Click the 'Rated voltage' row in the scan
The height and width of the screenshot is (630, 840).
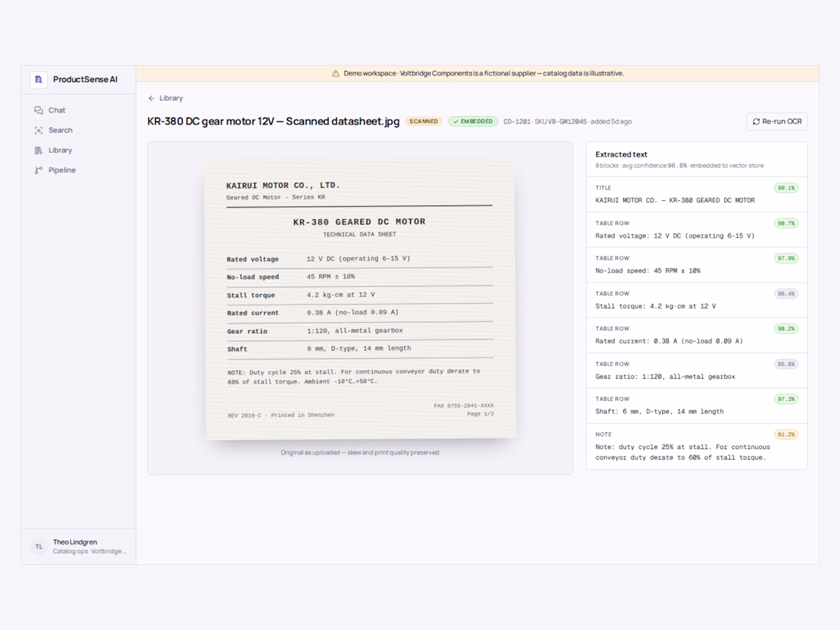(x=360, y=259)
